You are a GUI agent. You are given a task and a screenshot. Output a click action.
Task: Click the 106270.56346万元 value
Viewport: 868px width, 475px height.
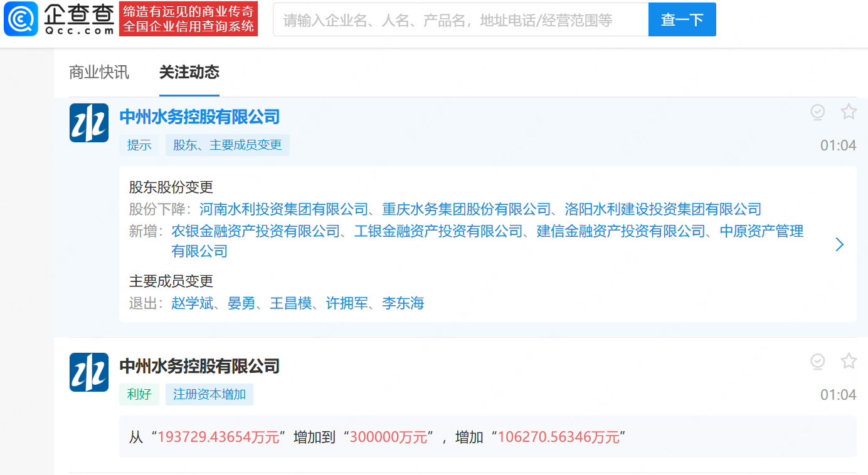point(559,437)
